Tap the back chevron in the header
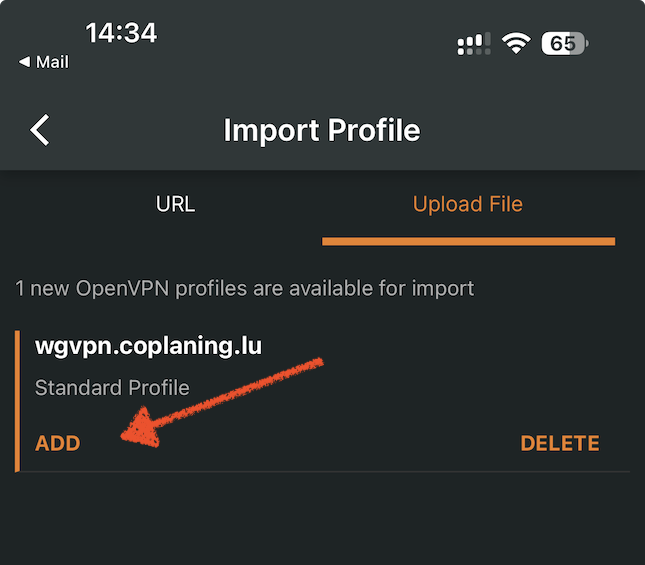 (x=40, y=130)
